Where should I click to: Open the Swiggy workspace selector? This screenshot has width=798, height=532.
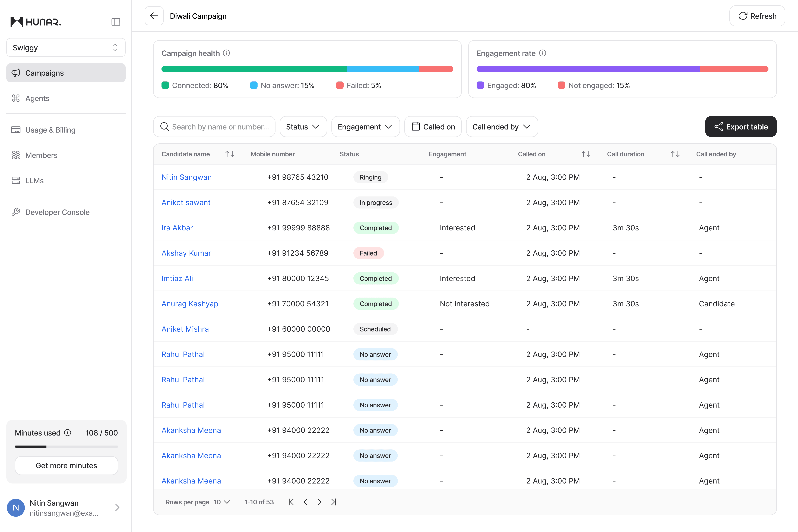66,47
